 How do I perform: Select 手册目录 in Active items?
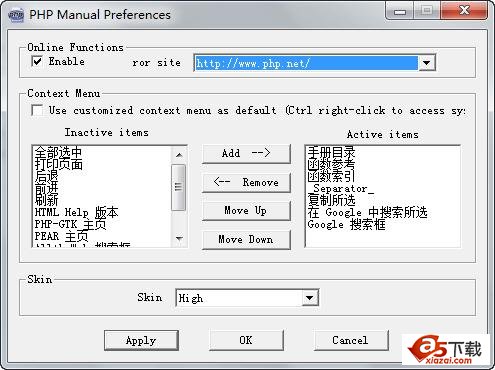(x=332, y=152)
